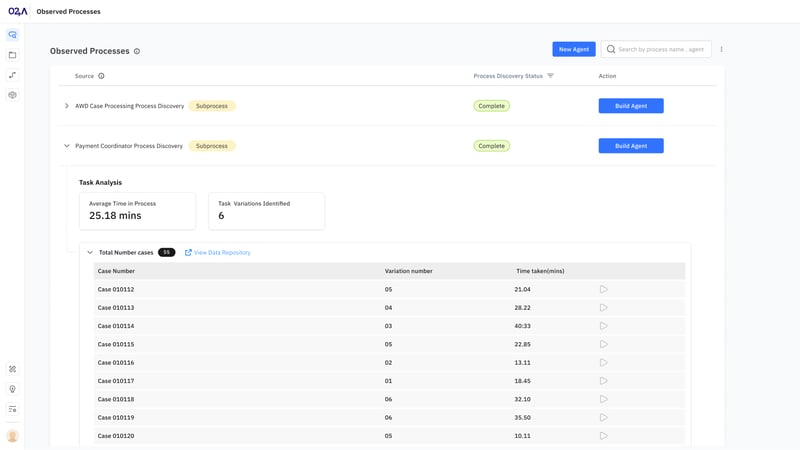
Task: Click the Average Time in Process card
Action: [x=137, y=211]
